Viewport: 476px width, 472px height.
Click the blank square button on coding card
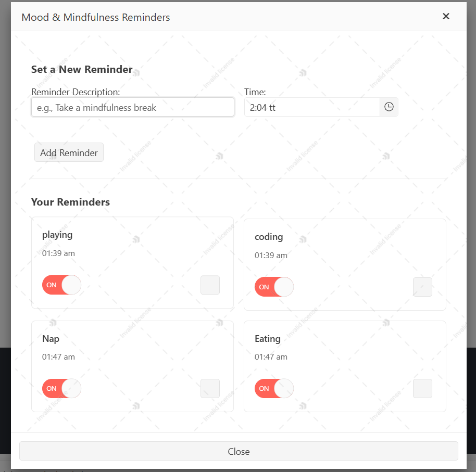point(422,287)
